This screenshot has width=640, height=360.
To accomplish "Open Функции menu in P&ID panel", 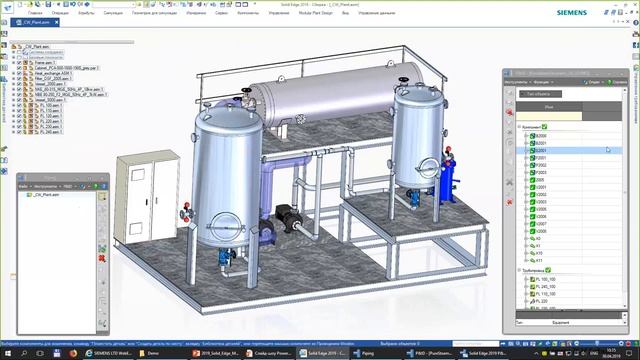I will click(543, 82).
